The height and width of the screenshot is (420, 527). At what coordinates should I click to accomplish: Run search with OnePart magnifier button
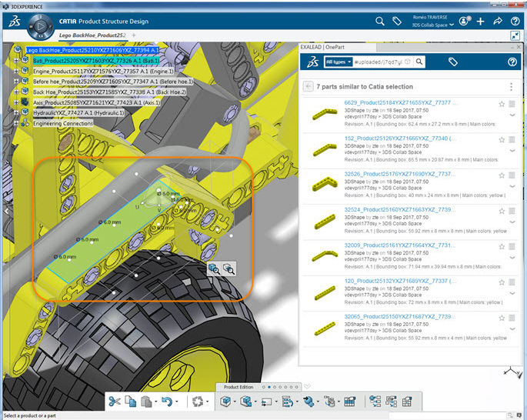pyautogui.click(x=419, y=62)
